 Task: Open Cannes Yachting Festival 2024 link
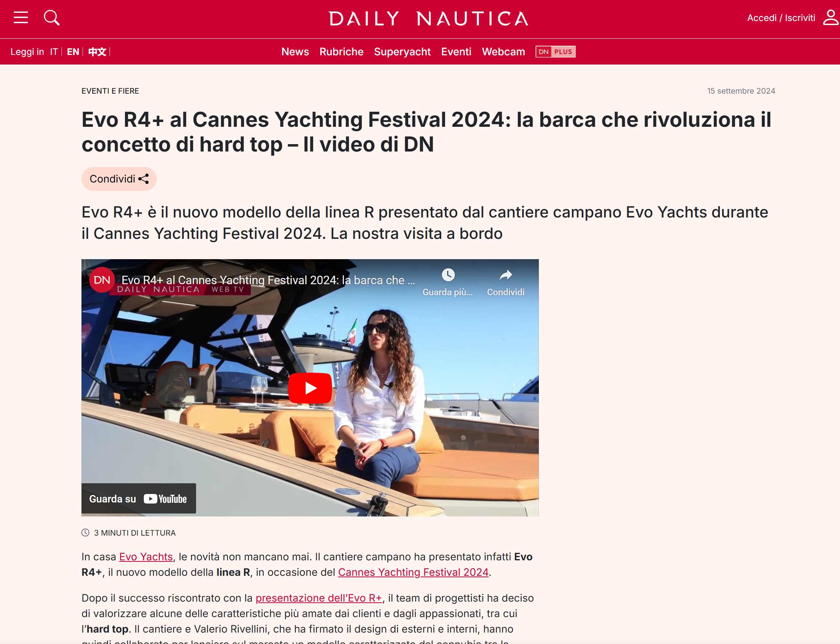coord(413,572)
